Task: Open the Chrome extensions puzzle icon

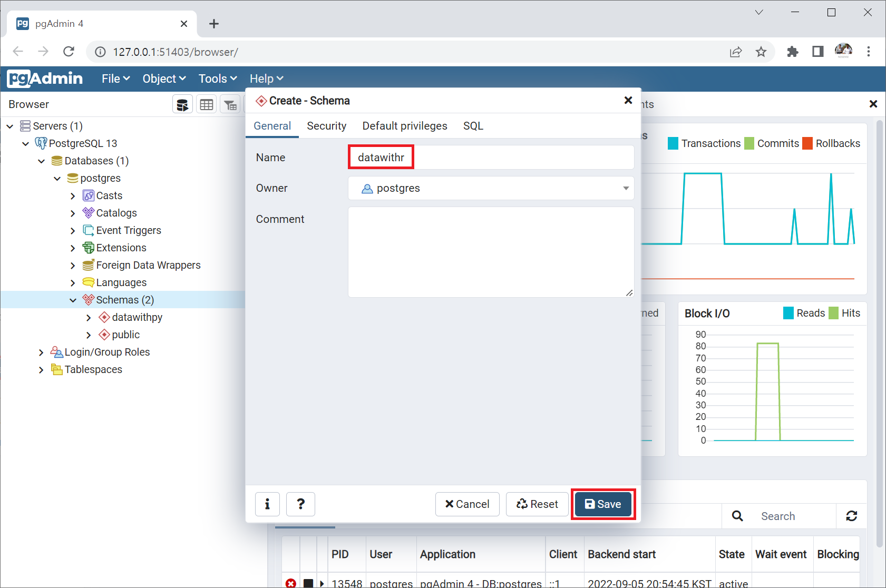Action: pyautogui.click(x=793, y=52)
